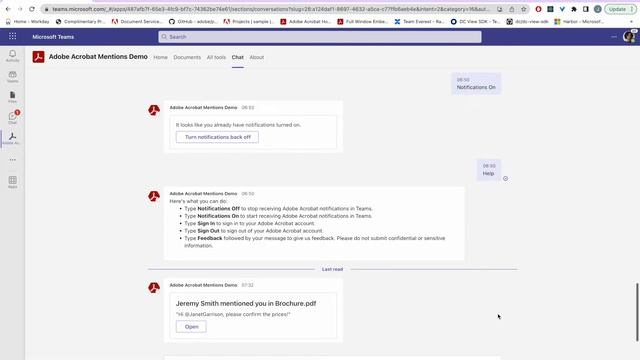Click the browser address bar URL
Image resolution: width=640 pixels, height=360 pixels.
270,9
